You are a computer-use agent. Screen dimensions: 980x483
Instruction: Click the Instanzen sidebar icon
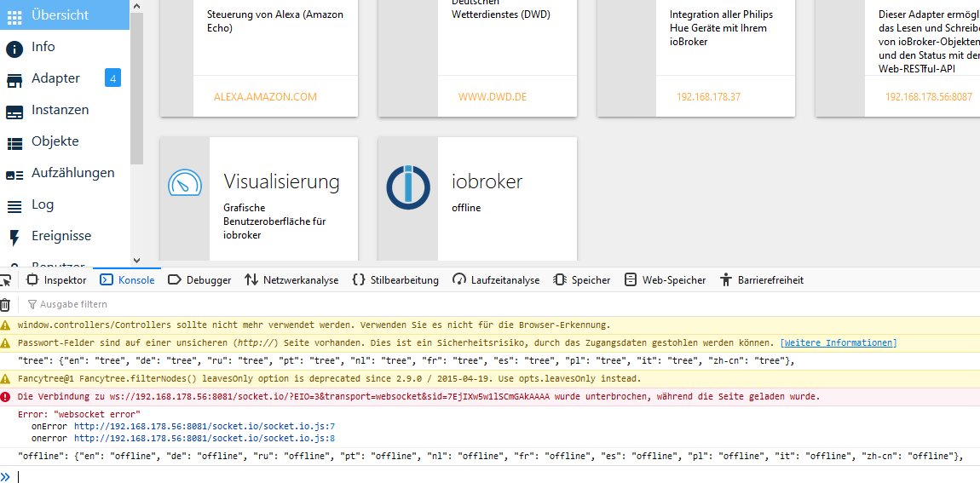(x=14, y=112)
